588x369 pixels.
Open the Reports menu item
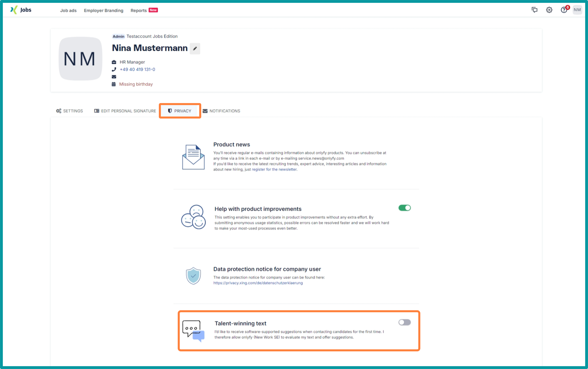[x=139, y=10]
